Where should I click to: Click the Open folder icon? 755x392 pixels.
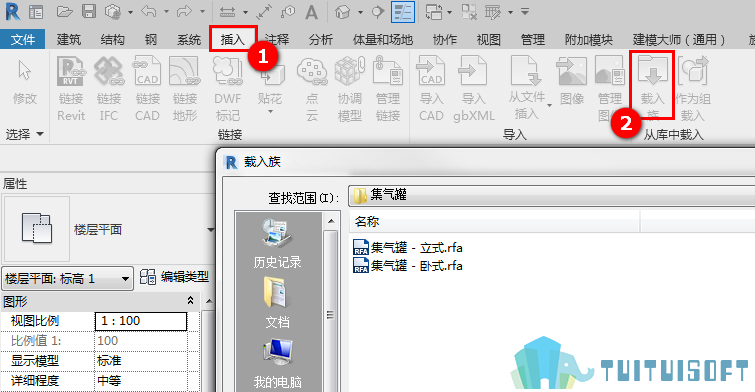65,12
